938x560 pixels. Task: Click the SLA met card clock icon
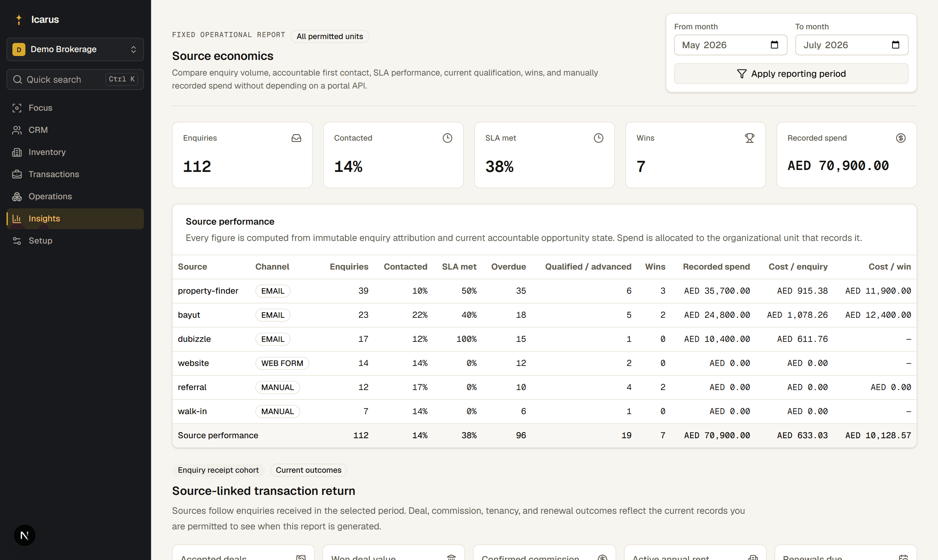tap(598, 138)
